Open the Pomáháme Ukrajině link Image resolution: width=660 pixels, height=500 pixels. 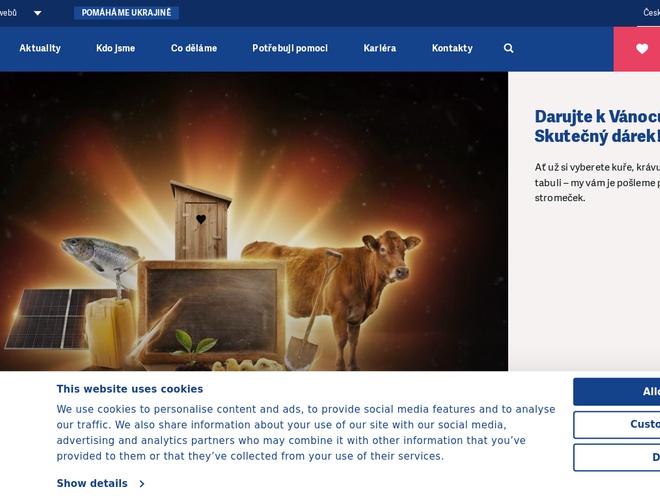(x=126, y=13)
